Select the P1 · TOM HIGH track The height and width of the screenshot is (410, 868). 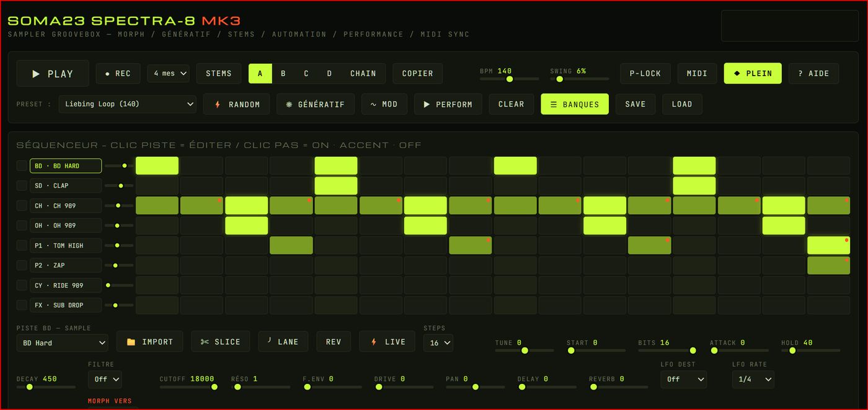(x=66, y=245)
